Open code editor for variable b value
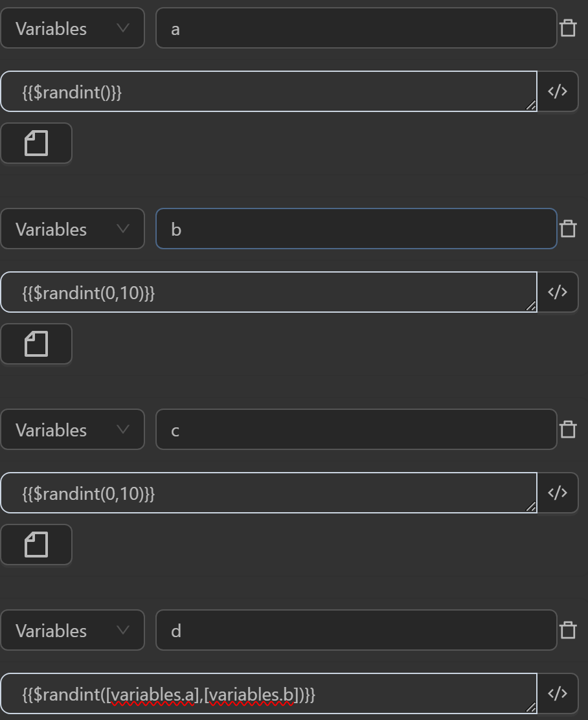This screenshot has height=720, width=588. pyautogui.click(x=558, y=292)
